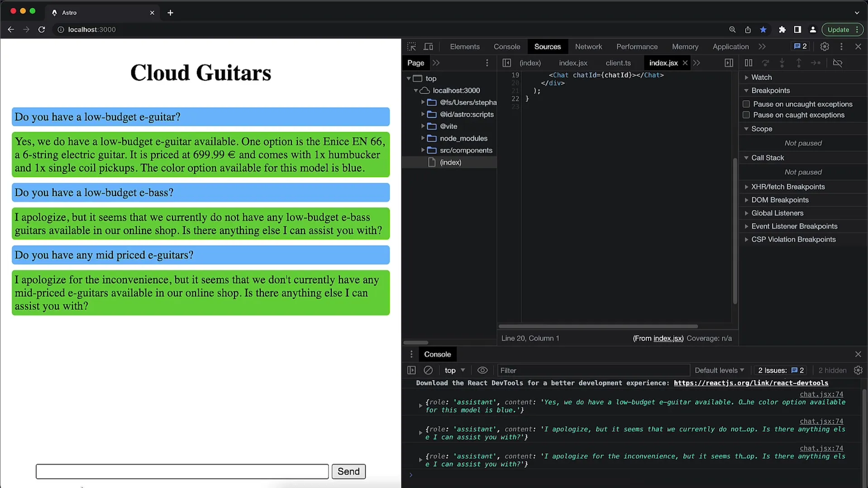The height and width of the screenshot is (488, 868).
Task: Clear the console with the ban icon
Action: [428, 370]
